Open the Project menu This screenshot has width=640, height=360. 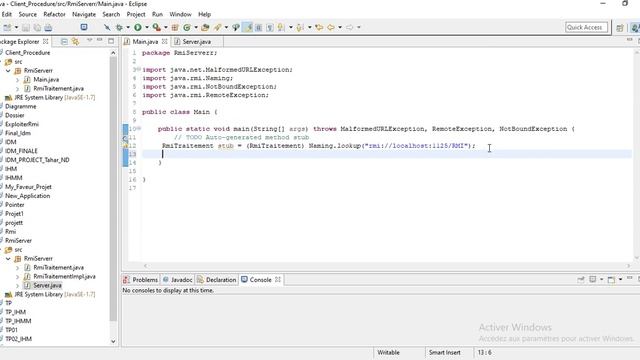[x=136, y=14]
